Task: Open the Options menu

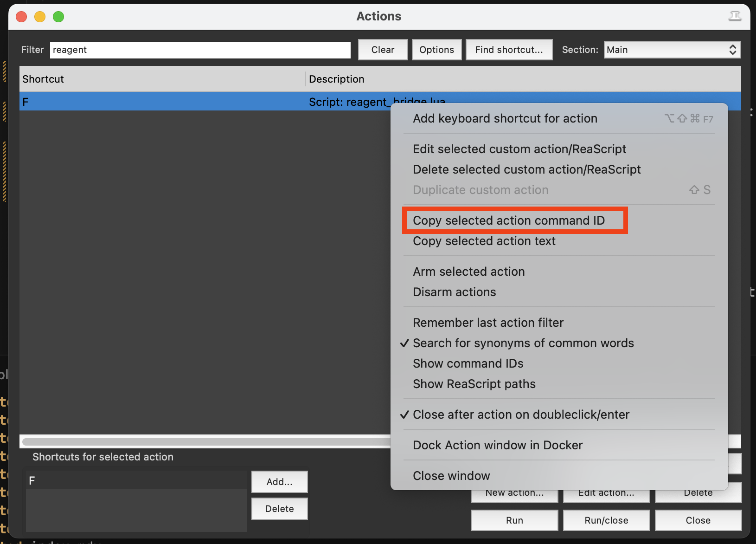Action: (436, 50)
